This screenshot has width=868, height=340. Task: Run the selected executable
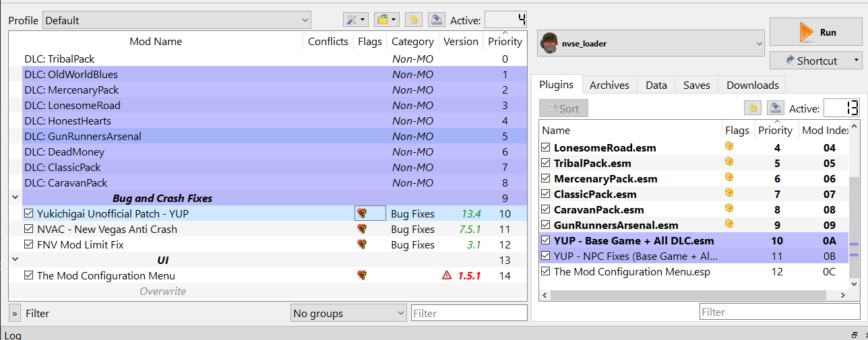coord(816,32)
